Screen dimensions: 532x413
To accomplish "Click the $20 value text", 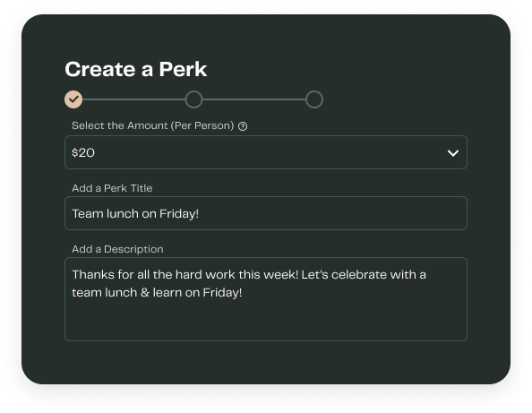I will click(x=83, y=152).
